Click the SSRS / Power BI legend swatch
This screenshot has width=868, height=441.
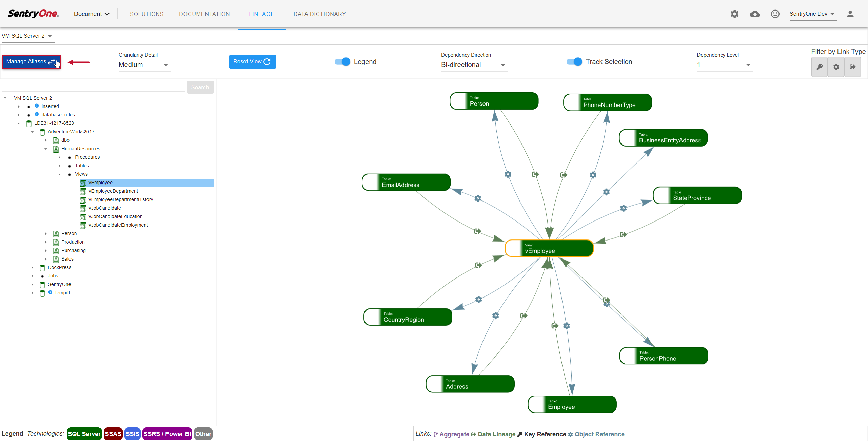pyautogui.click(x=167, y=434)
